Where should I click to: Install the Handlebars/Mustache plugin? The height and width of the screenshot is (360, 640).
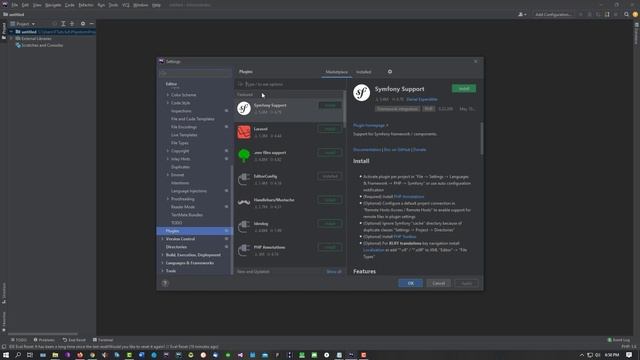329,200
